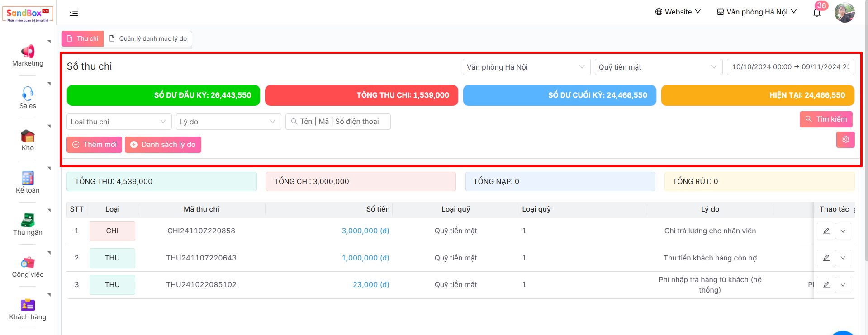Switch to Quản lý danh mục lý do tab
868x335 pixels.
tap(148, 38)
